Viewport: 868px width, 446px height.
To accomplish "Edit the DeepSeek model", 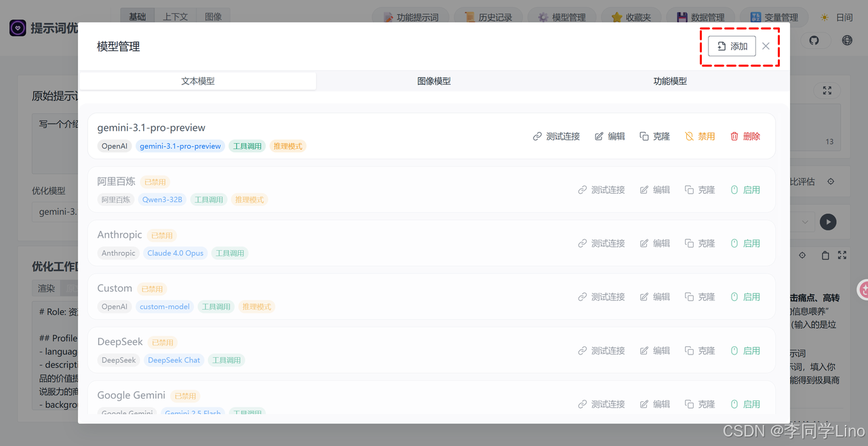I will coord(654,350).
